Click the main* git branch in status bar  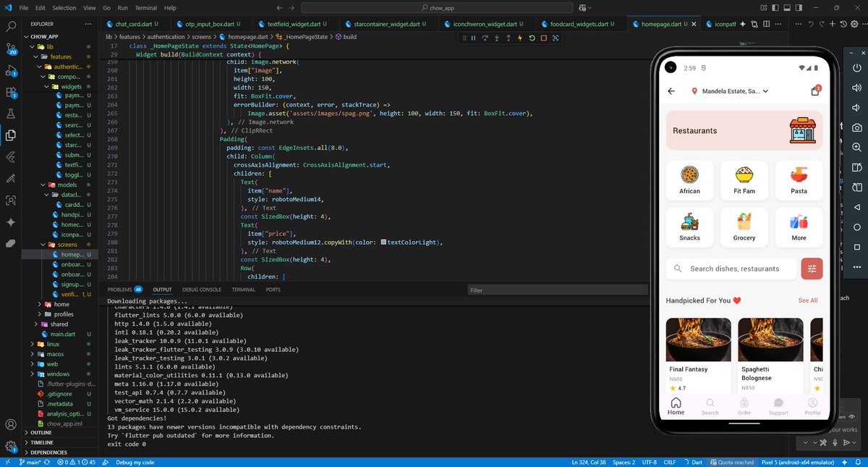30,462
